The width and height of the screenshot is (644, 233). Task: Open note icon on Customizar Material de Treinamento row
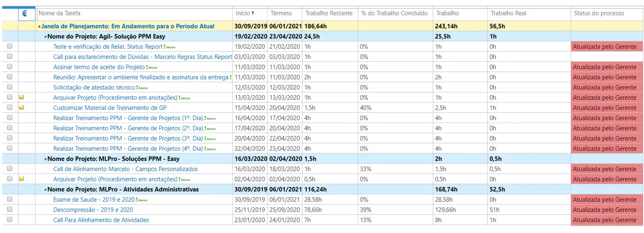tap(21, 107)
